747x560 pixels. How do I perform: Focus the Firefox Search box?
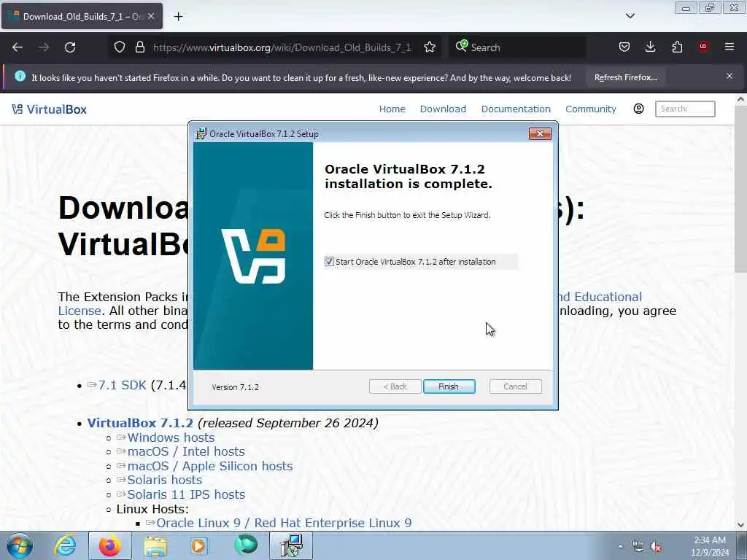point(517,47)
